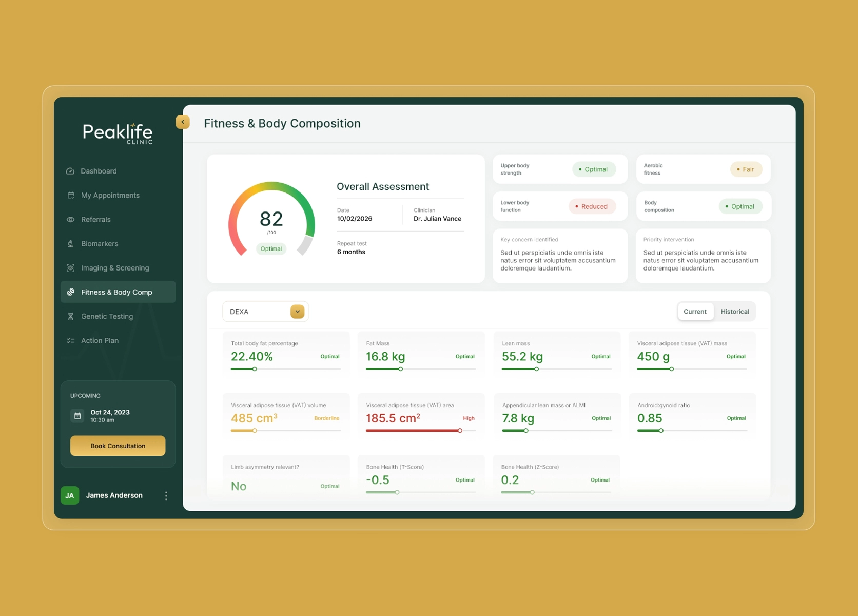This screenshot has height=616, width=858.
Task: Open the Priority intervention card
Action: (703, 256)
